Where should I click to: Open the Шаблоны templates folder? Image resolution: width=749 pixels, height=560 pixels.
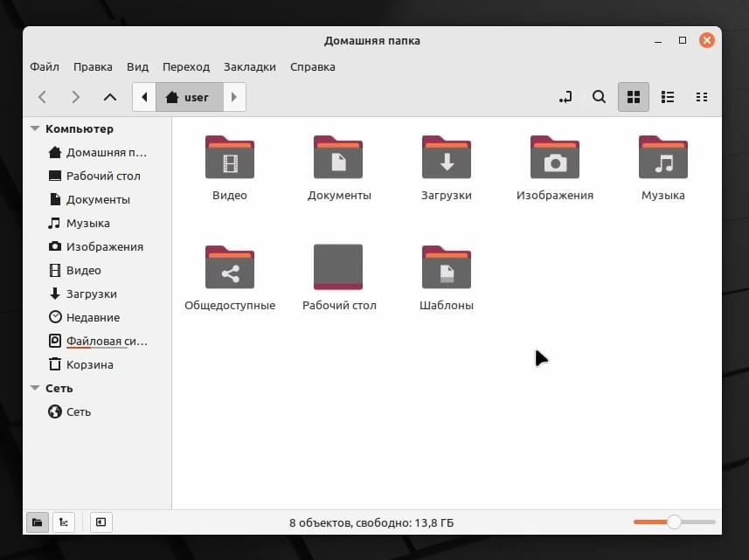pyautogui.click(x=447, y=267)
